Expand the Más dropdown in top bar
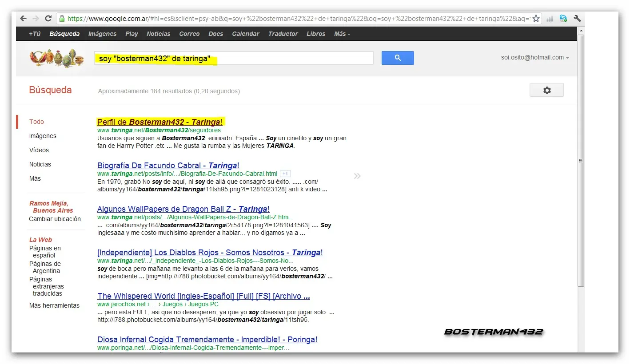Viewport: 630px width, 364px height. [342, 34]
